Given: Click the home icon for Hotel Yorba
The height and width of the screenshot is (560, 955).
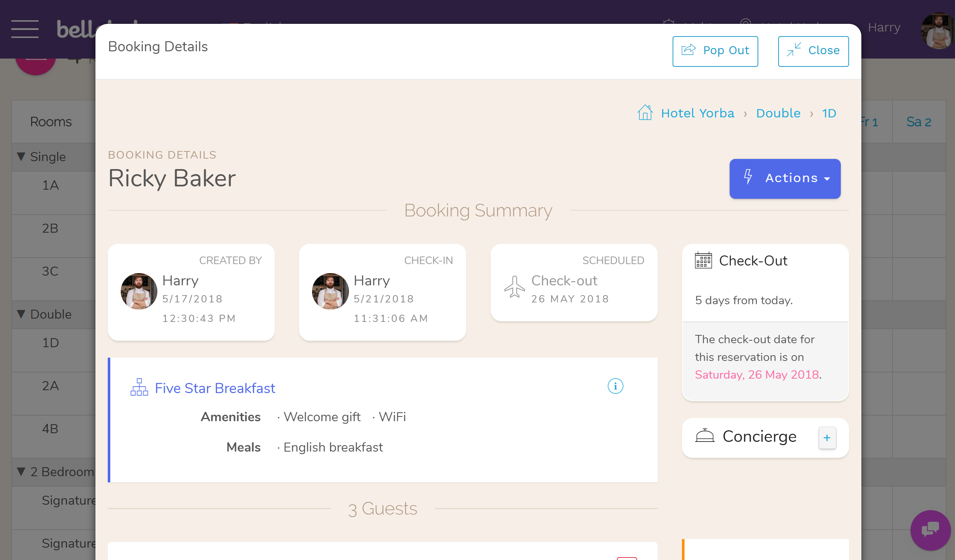Looking at the screenshot, I should [x=645, y=113].
